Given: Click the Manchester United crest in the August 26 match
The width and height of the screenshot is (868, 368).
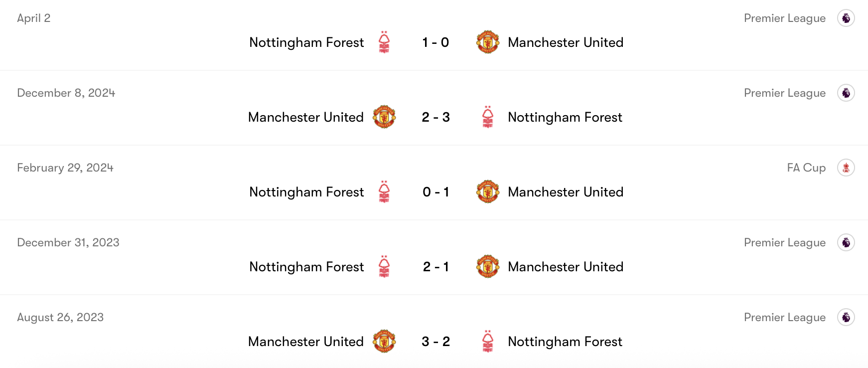Looking at the screenshot, I should tap(384, 342).
